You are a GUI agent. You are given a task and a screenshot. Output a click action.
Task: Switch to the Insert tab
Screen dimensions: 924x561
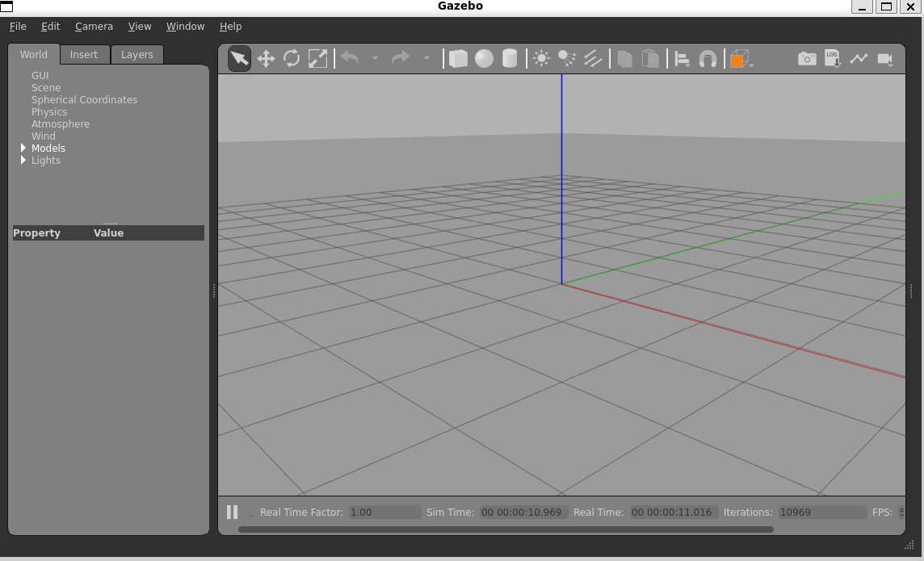pyautogui.click(x=84, y=55)
